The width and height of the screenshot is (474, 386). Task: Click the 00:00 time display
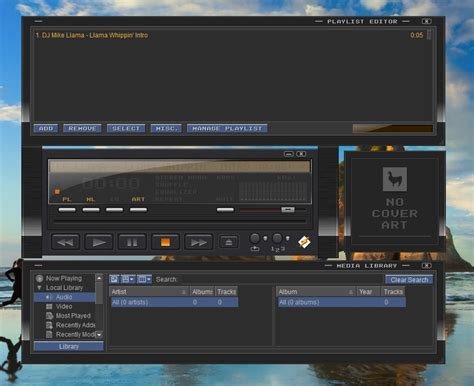click(111, 183)
